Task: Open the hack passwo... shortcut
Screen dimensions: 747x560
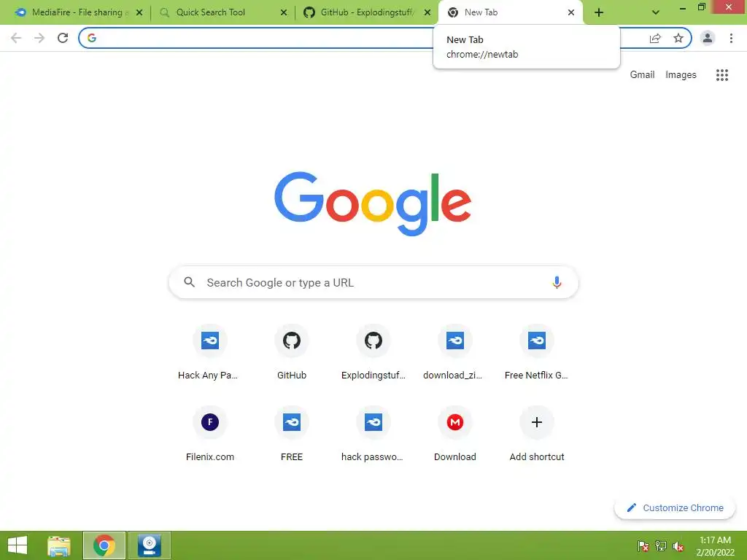Action: (x=373, y=435)
